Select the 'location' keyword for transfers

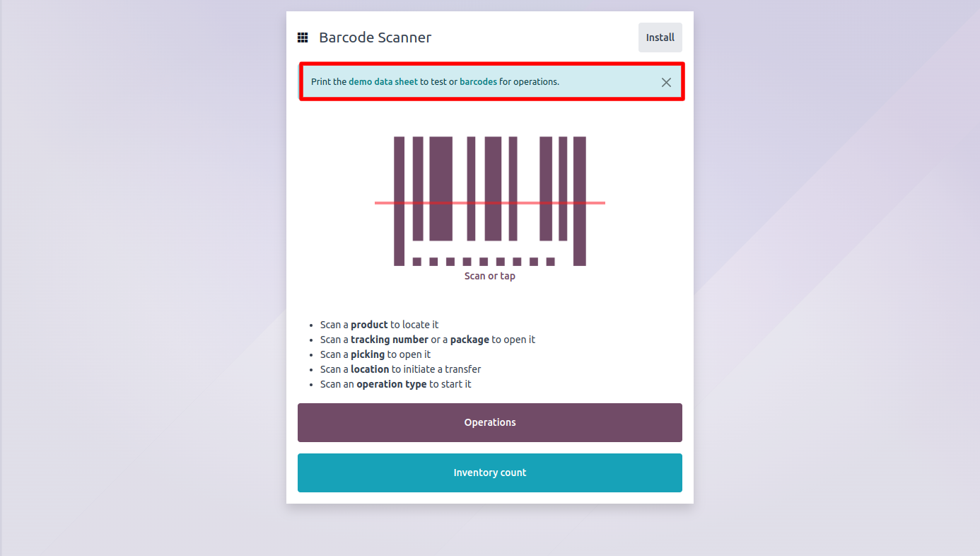[x=370, y=369]
